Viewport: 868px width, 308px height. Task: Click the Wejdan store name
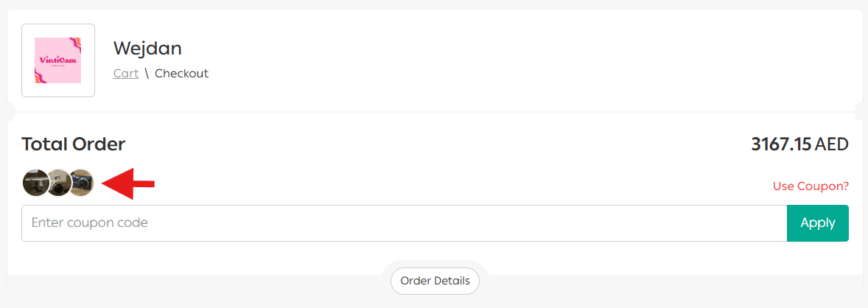click(147, 49)
